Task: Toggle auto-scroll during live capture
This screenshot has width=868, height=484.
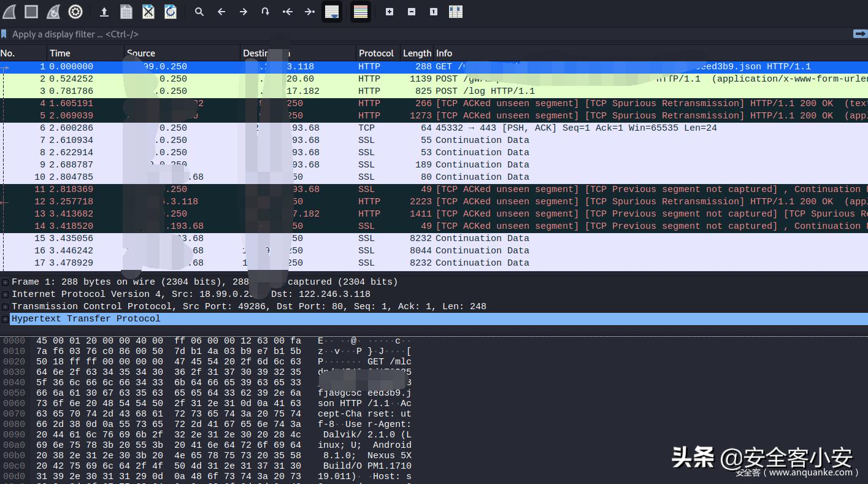Action: coord(332,12)
